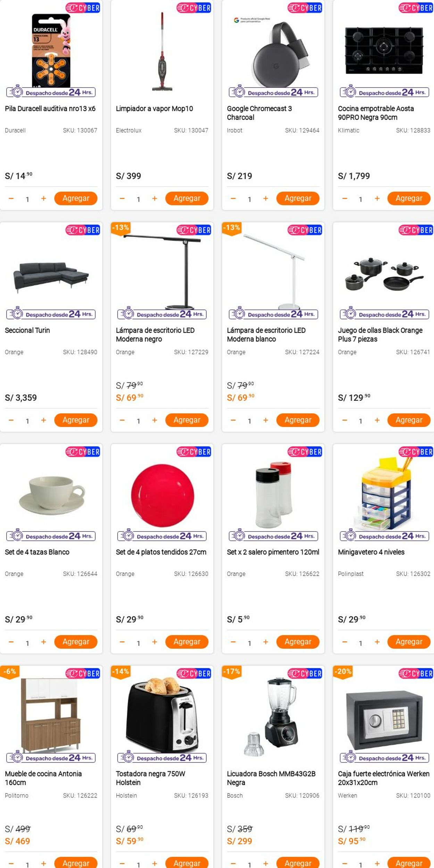The height and width of the screenshot is (868, 434).
Task: Click the Cyber badge on Mueble de cocina Antonia
Action: 83,673
